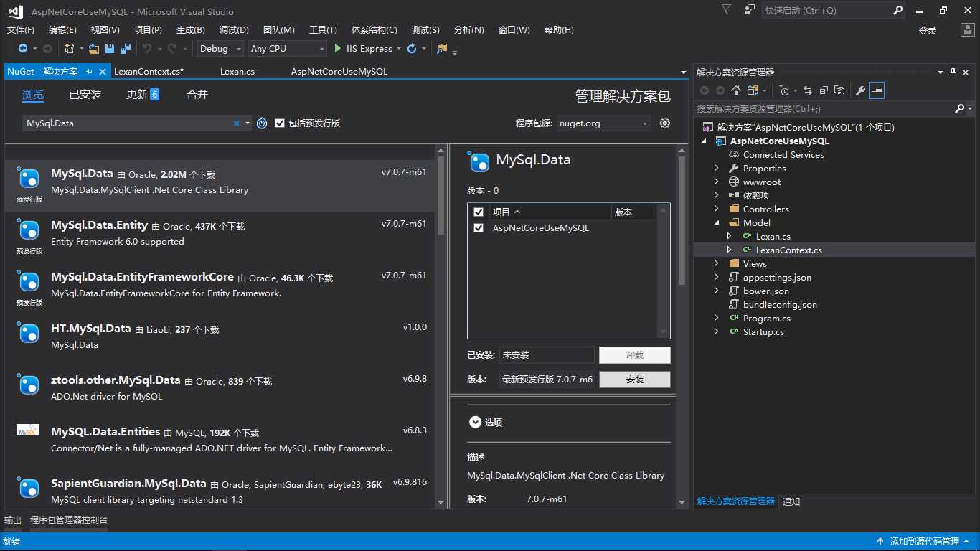
Task: Click the Show All Files icon
Action: 839,90
